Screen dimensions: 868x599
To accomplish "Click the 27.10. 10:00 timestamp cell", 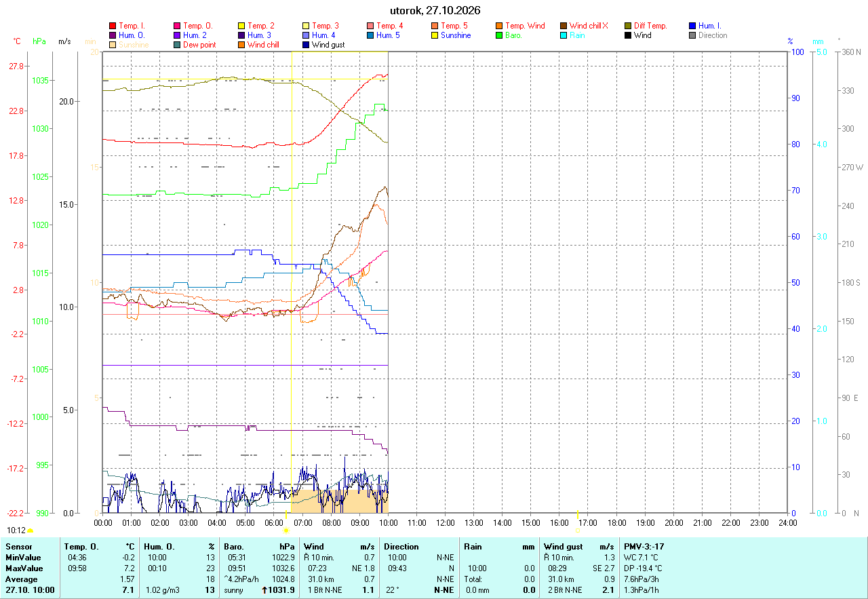I will pyautogui.click(x=30, y=590).
